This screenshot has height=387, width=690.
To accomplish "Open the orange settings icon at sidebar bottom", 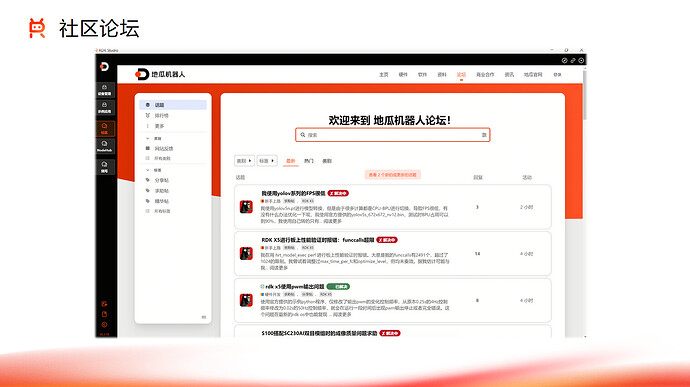I will tap(104, 325).
